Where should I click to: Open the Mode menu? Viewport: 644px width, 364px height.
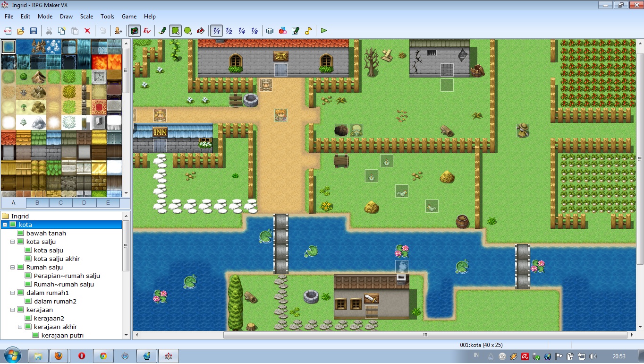(x=45, y=16)
